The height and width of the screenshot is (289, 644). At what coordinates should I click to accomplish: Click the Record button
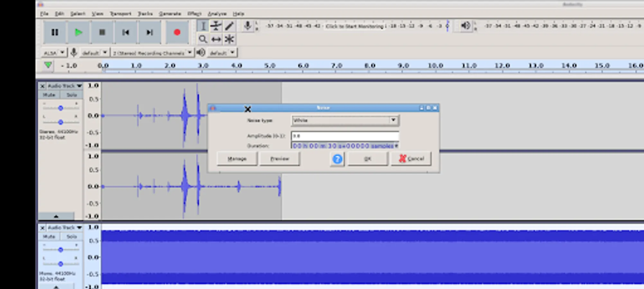(177, 32)
